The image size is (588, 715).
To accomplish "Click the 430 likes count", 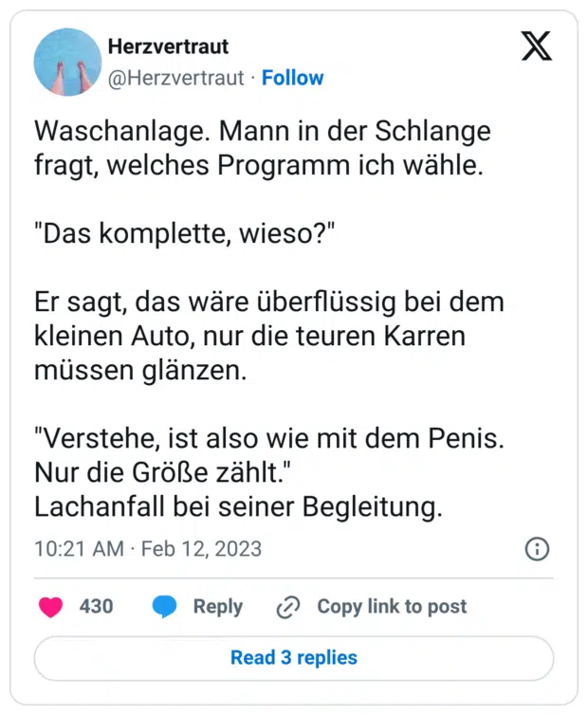I will pyautogui.click(x=96, y=607).
